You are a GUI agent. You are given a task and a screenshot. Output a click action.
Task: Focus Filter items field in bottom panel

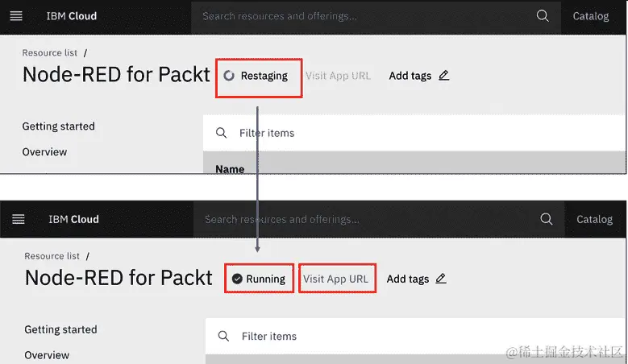(415, 336)
